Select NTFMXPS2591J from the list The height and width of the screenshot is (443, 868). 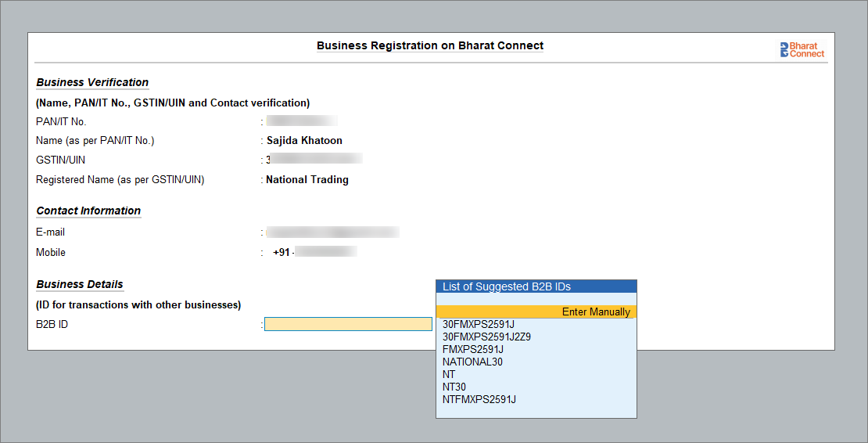point(479,399)
